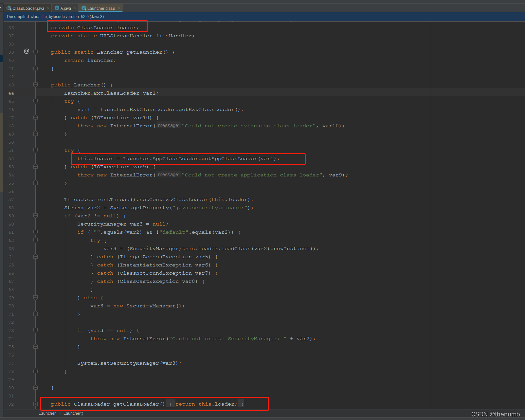525x420 pixels.
Task: Click line number 82 in the gutter
Action: (x=11, y=404)
